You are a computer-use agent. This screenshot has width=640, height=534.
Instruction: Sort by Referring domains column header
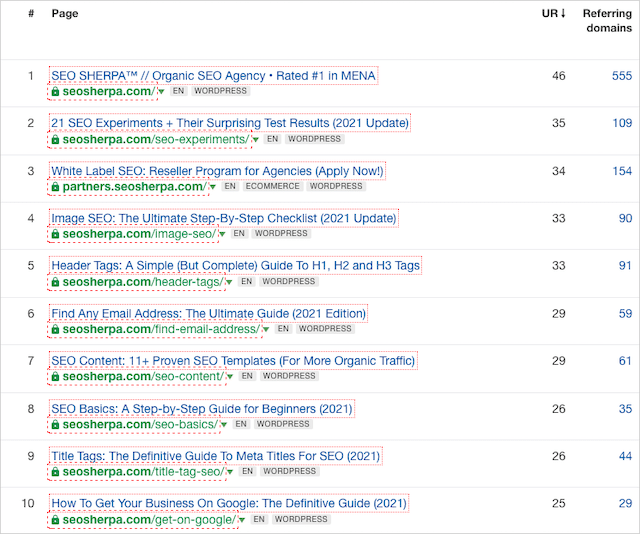pos(607,21)
